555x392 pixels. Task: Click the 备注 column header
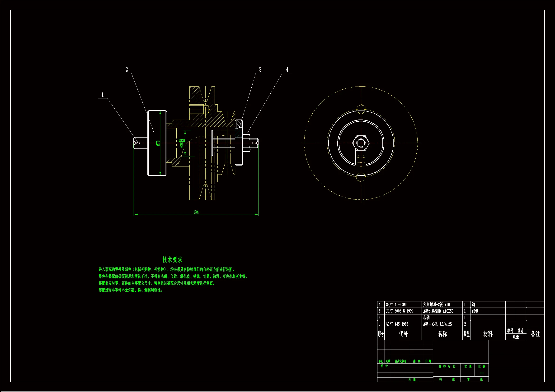tap(535, 334)
